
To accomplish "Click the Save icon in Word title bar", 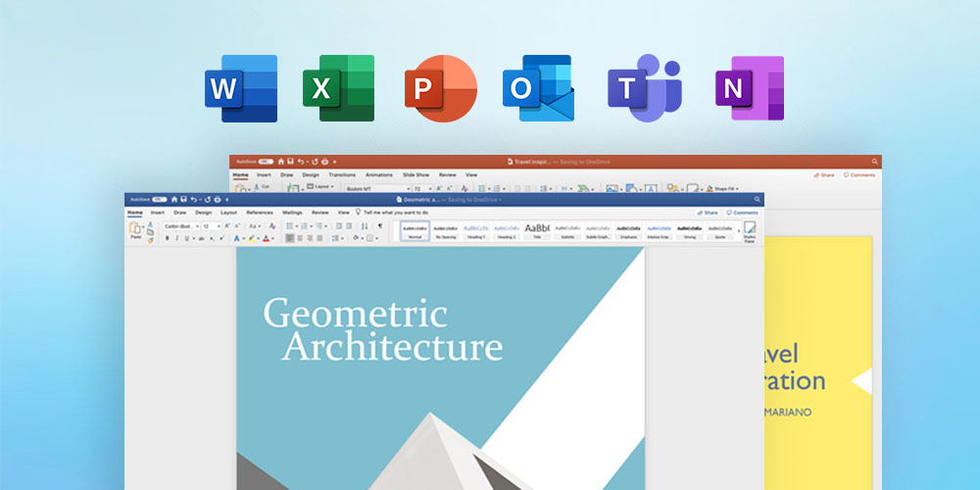I will pyautogui.click(x=185, y=199).
